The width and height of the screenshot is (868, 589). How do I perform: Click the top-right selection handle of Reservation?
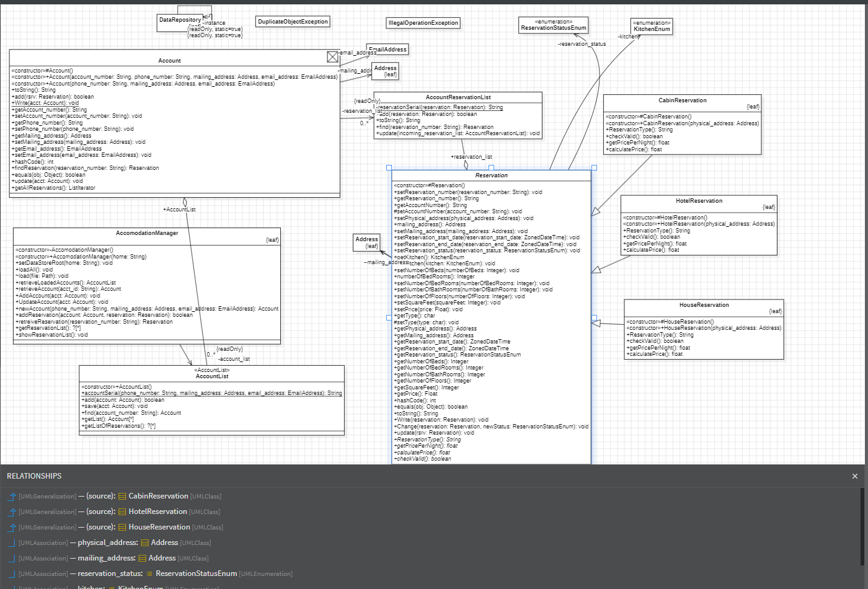tap(594, 167)
